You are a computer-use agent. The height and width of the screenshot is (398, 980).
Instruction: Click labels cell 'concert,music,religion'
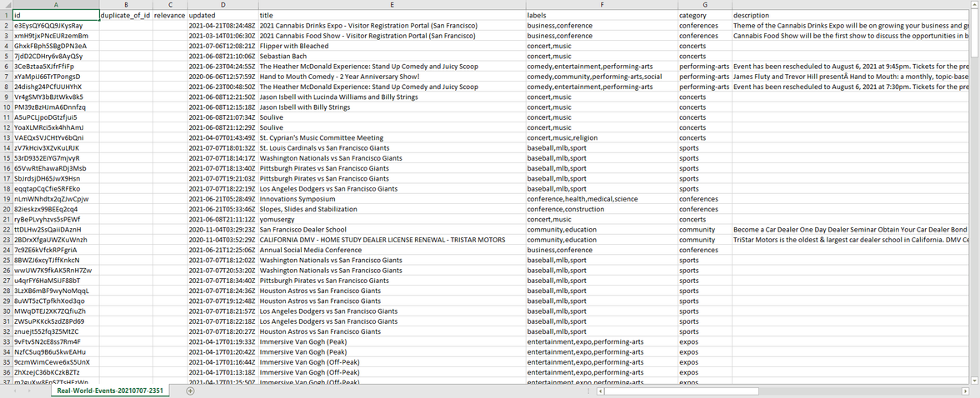(602, 137)
